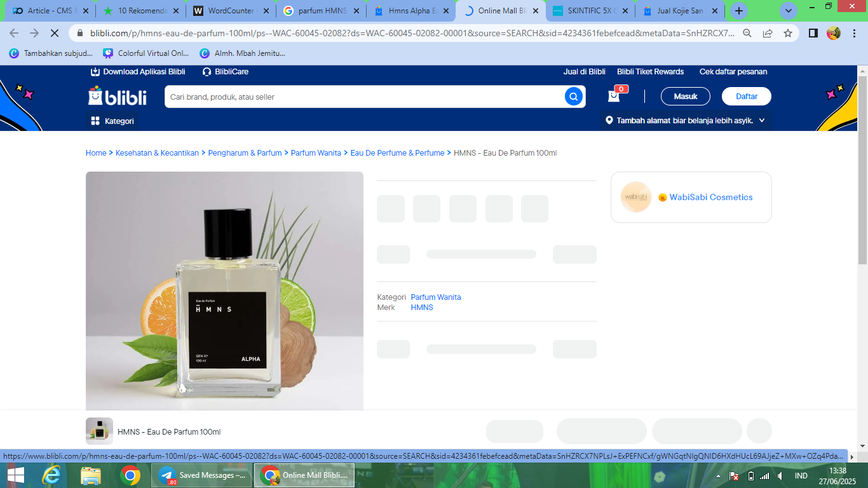Click the network signal tray icon
Screen dimensions: 868x488
tap(765, 476)
